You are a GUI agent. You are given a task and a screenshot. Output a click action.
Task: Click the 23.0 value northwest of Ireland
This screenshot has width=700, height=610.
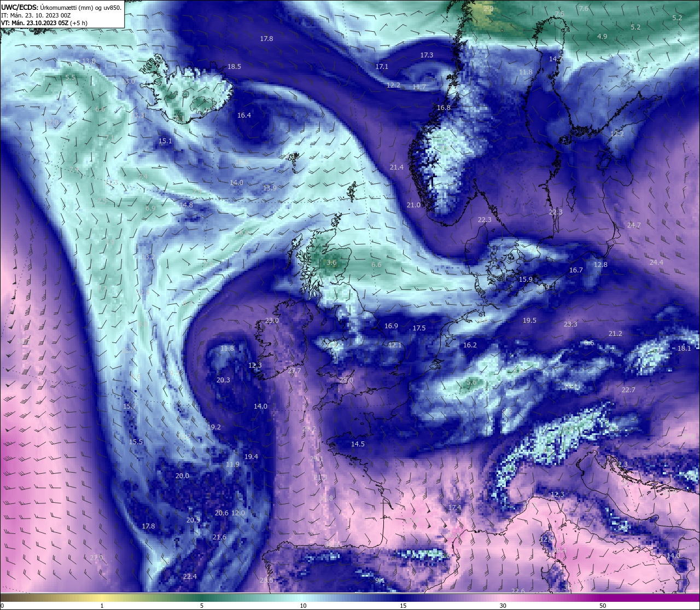tap(272, 320)
